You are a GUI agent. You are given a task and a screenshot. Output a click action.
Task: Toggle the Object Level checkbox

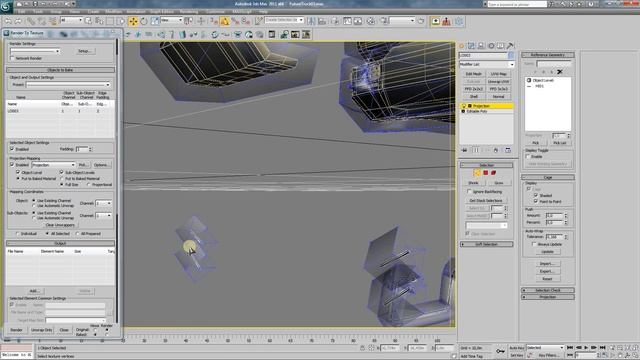(x=18, y=172)
